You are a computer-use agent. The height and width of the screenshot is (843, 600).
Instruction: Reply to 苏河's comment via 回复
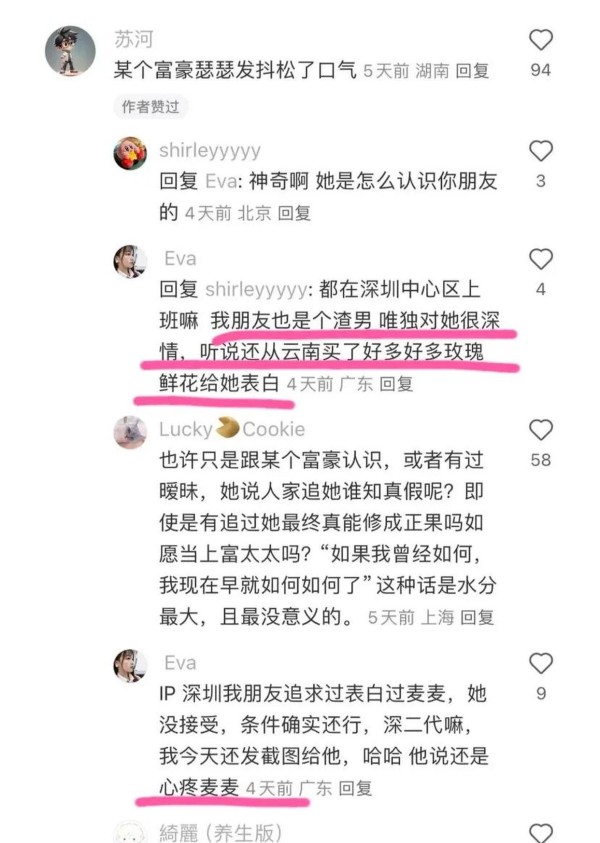click(473, 70)
